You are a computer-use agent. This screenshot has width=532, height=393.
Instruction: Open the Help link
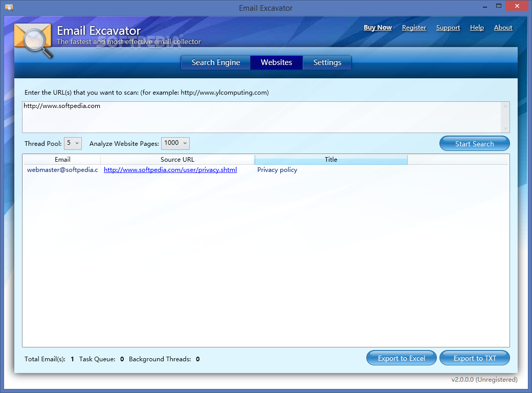(x=477, y=28)
